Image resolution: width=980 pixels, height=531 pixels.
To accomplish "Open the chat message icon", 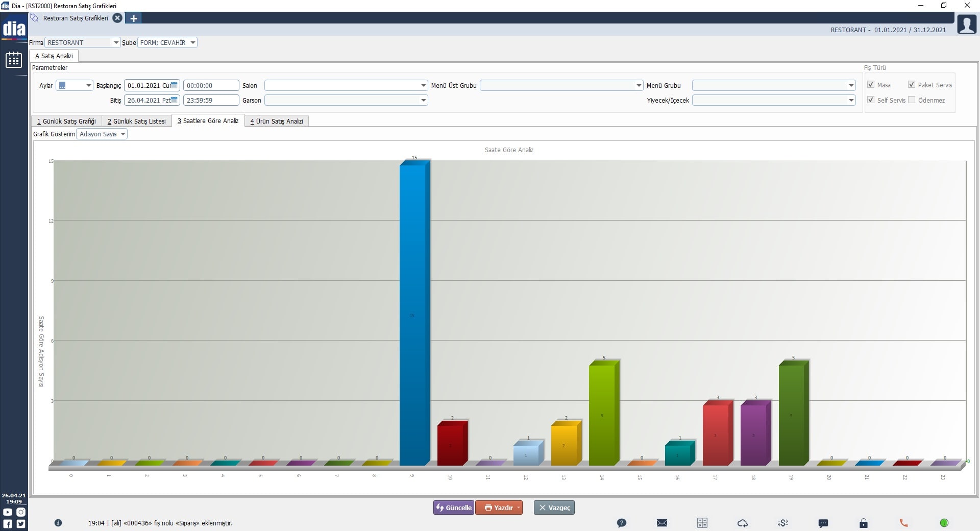I will 823,523.
